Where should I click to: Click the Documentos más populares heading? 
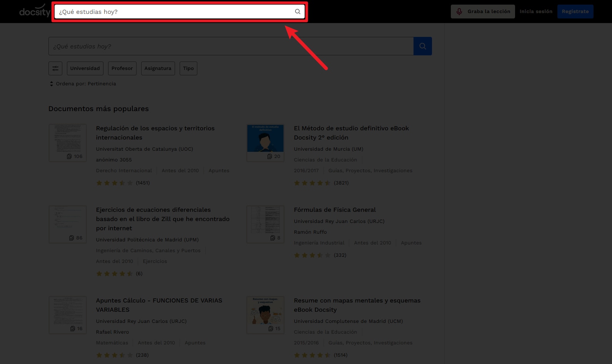click(98, 109)
